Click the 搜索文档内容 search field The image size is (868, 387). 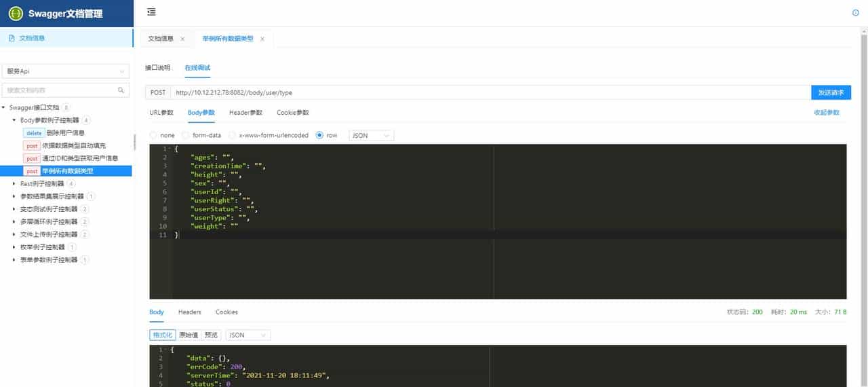(66, 90)
